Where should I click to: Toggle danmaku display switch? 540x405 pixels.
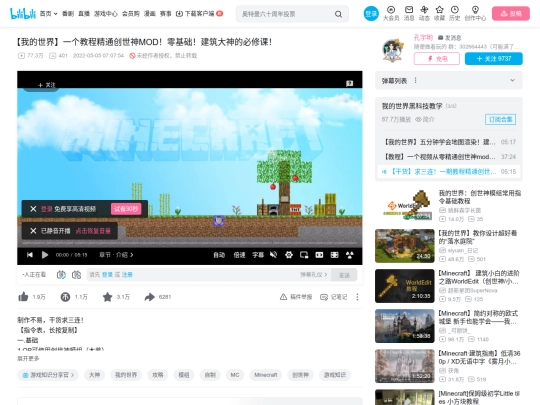click(x=61, y=275)
